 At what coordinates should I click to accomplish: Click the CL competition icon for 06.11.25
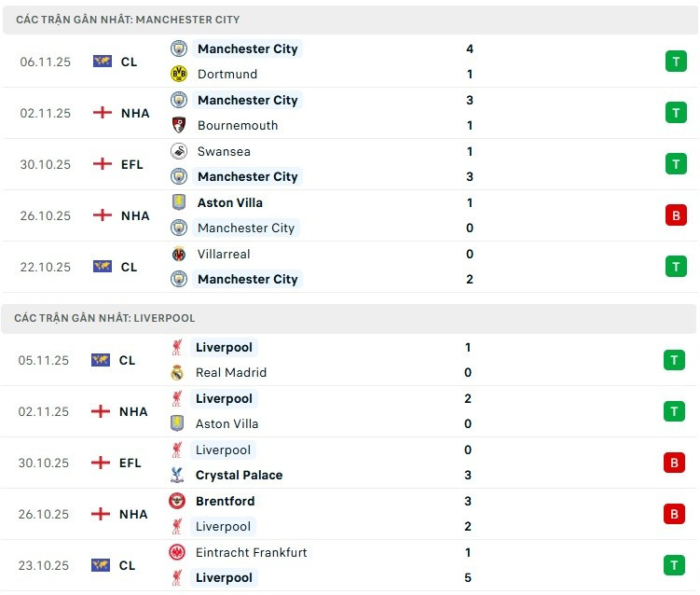click(103, 62)
